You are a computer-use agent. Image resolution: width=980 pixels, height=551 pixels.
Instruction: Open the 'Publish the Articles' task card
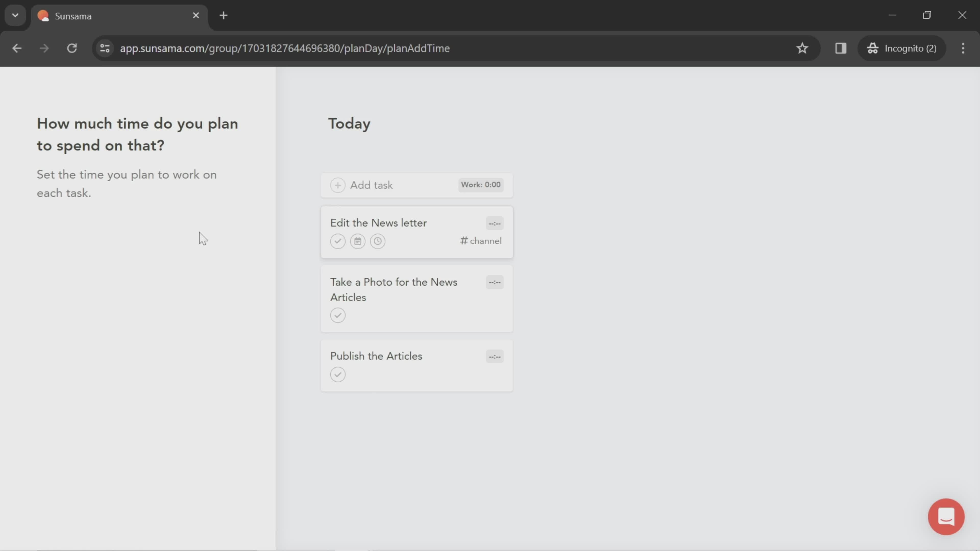pos(416,366)
